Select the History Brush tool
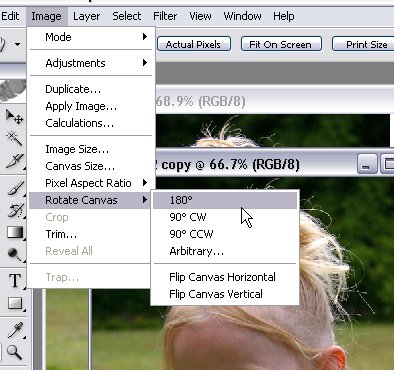 tap(15, 210)
